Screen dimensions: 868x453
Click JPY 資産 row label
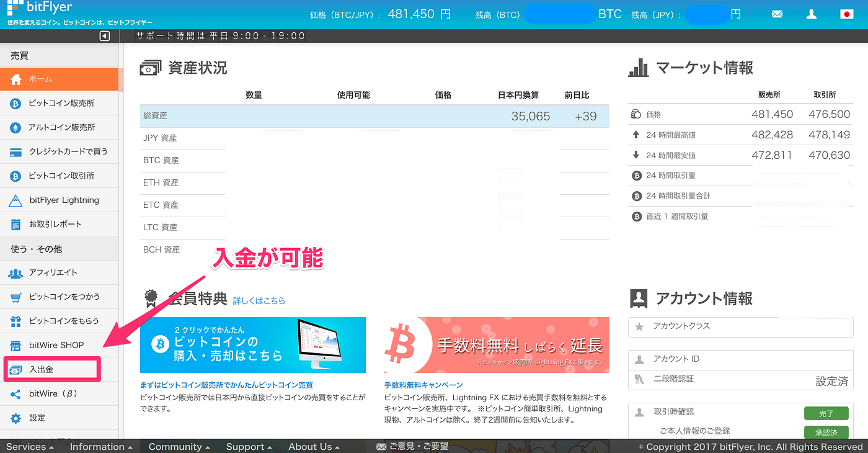tap(161, 138)
